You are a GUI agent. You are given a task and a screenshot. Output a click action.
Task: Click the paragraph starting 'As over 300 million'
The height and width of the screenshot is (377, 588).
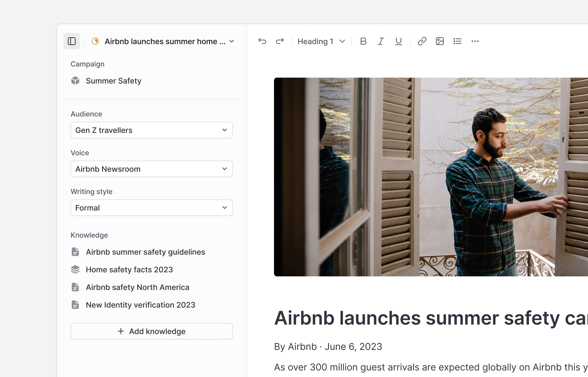[x=431, y=367]
